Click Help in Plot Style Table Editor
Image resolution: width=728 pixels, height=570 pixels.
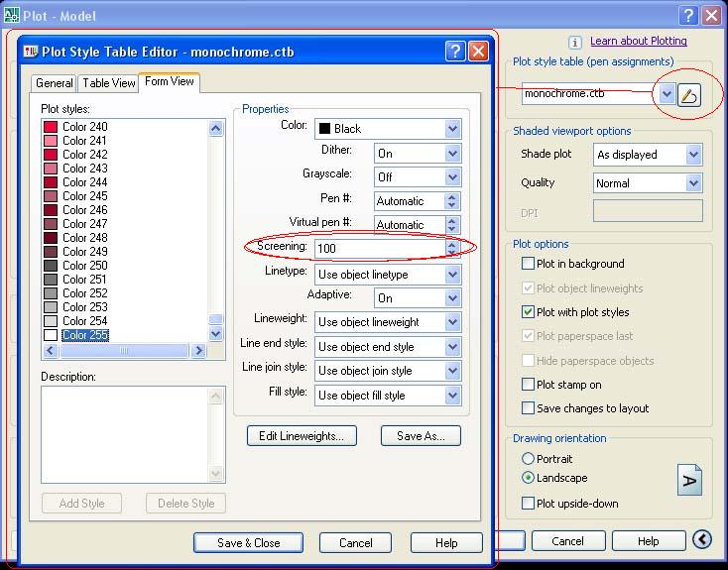(x=446, y=542)
